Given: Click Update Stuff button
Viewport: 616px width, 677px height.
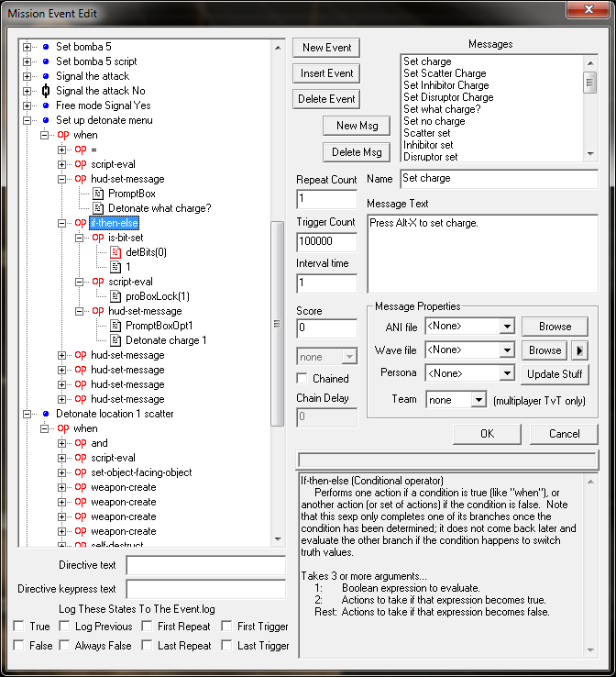Looking at the screenshot, I should [x=555, y=374].
